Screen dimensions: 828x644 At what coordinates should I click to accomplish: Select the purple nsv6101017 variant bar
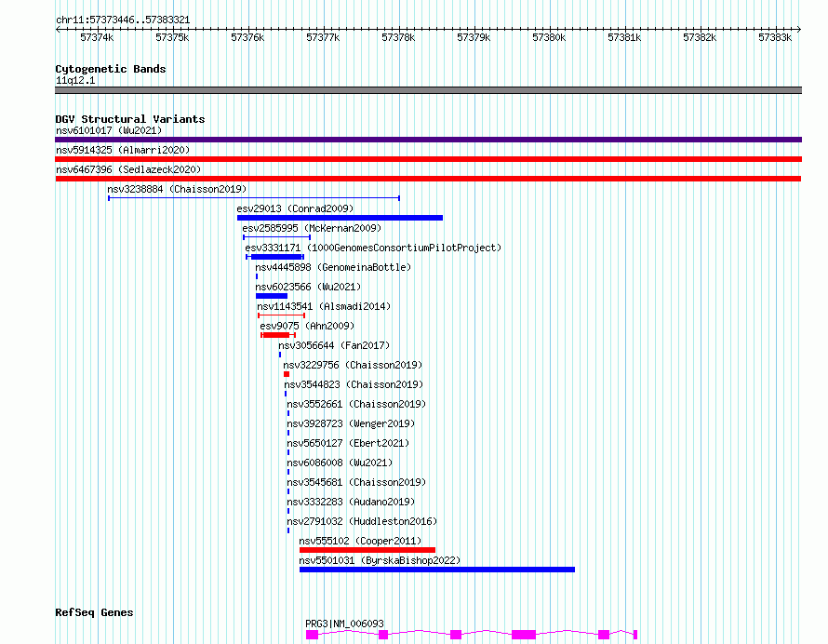[x=428, y=140]
